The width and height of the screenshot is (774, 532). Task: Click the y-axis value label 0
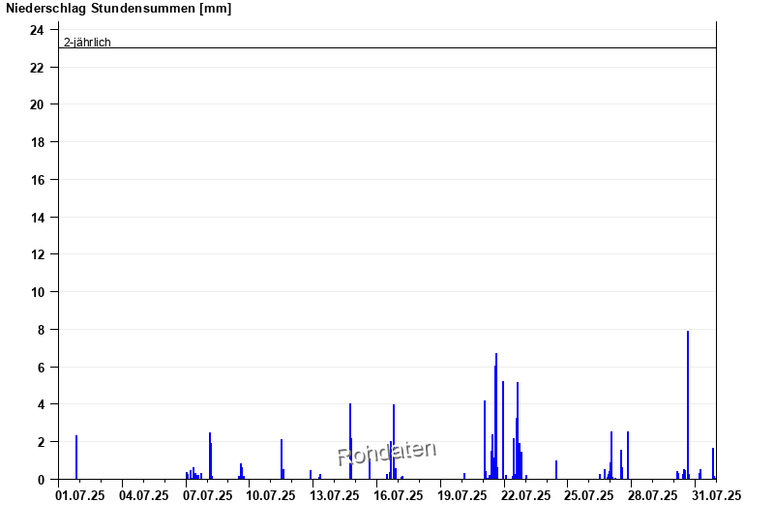coord(41,480)
